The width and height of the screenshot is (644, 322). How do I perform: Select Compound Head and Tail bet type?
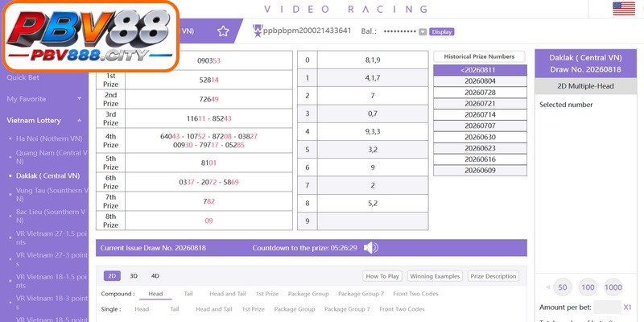(228, 294)
